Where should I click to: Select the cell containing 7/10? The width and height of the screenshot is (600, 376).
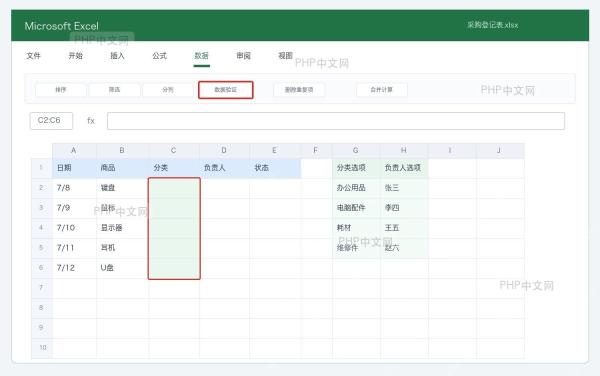click(74, 228)
